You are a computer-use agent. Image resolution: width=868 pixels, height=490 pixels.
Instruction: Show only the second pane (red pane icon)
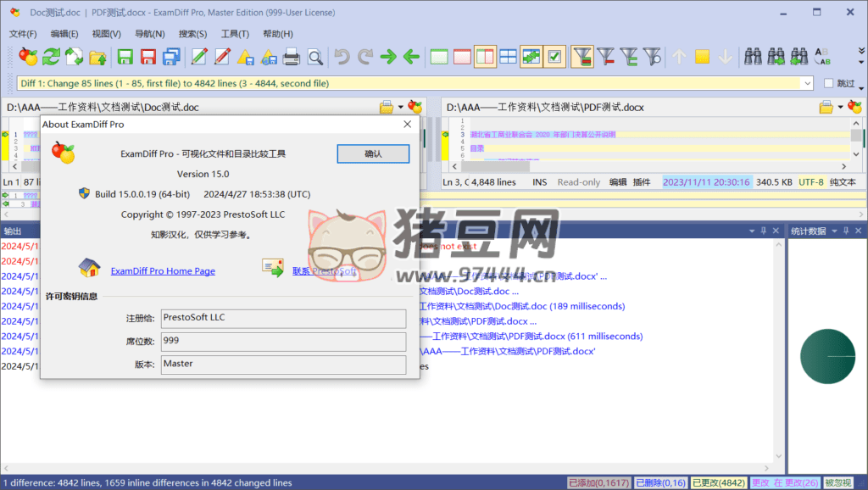pos(462,57)
